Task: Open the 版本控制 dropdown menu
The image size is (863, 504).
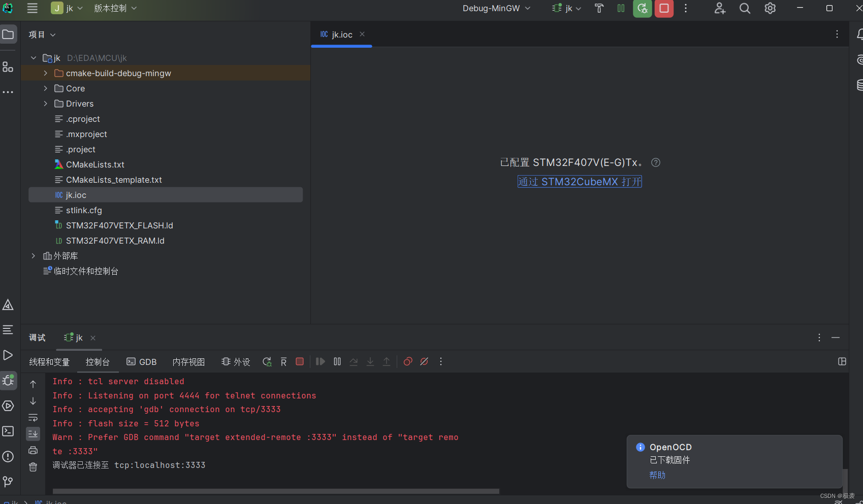Action: pos(115,8)
